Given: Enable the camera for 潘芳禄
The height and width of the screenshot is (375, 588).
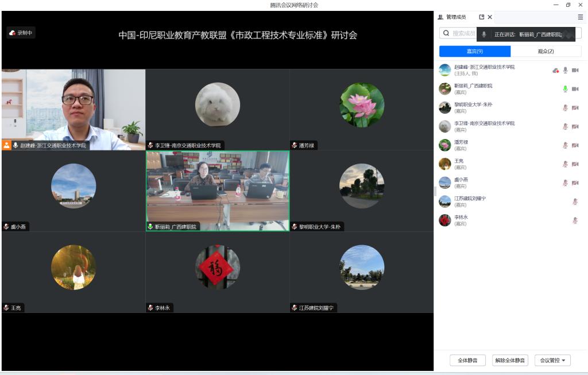Looking at the screenshot, I should [x=575, y=145].
